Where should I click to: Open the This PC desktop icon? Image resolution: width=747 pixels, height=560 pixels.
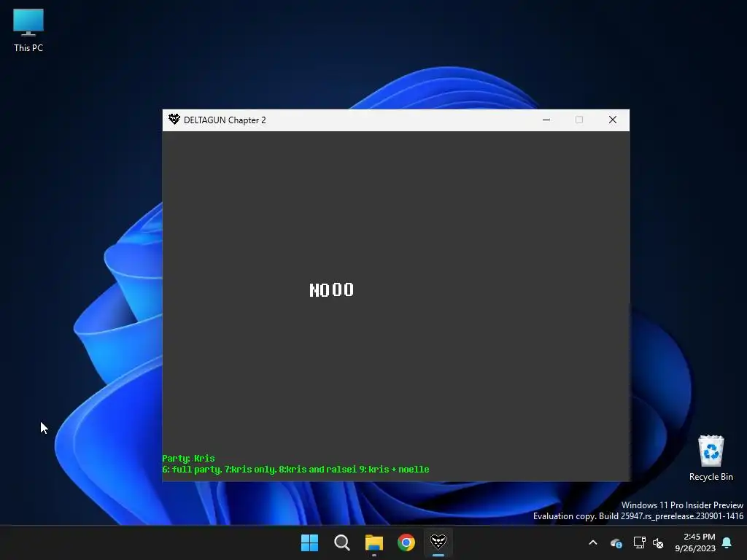[x=28, y=31]
